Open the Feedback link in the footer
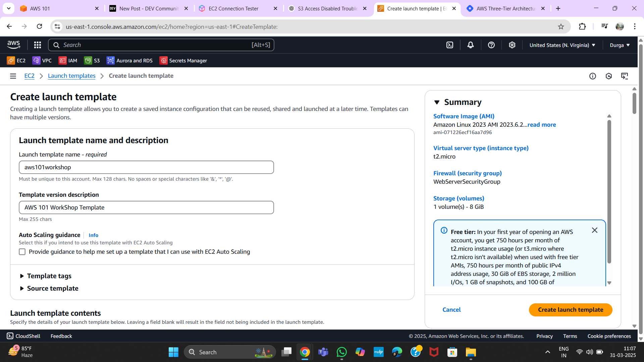Viewport: 644px width, 362px height. point(61,336)
